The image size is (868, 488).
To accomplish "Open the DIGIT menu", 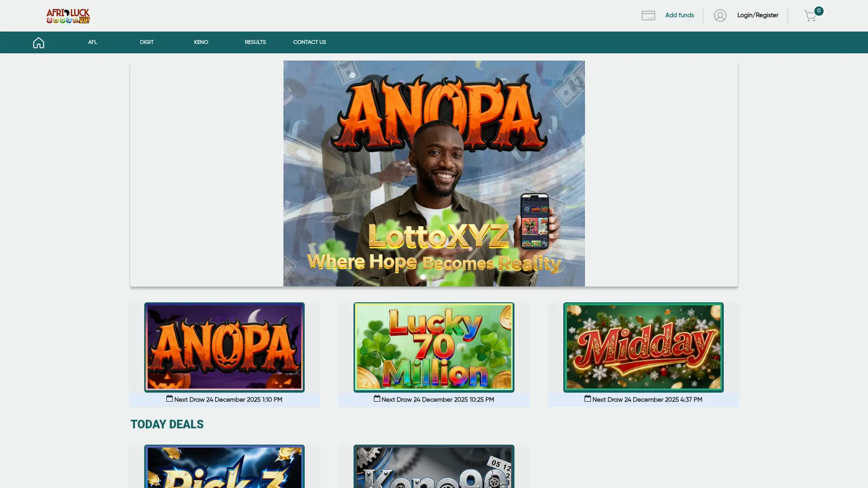I will [x=146, y=42].
